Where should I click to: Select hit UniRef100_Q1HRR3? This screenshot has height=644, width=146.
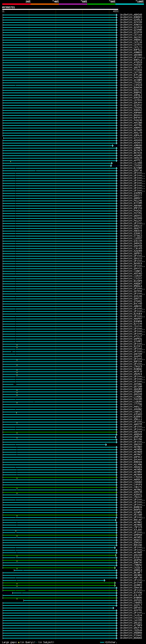coord(131,585)
